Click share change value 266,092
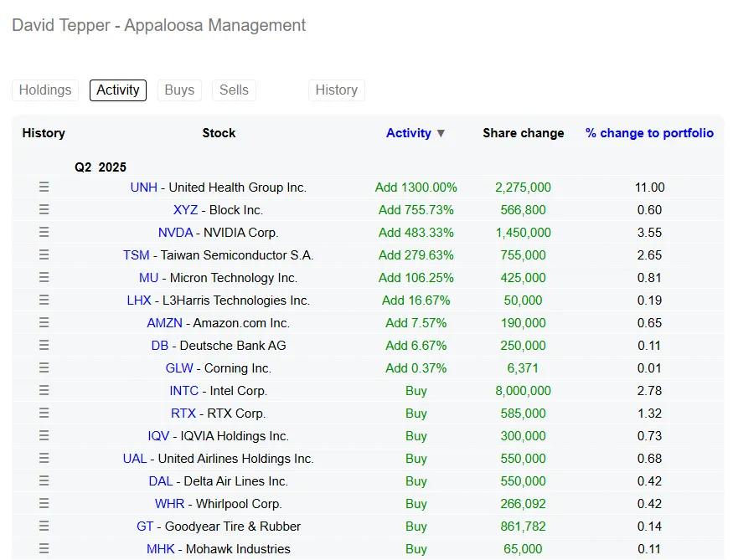 click(x=523, y=503)
